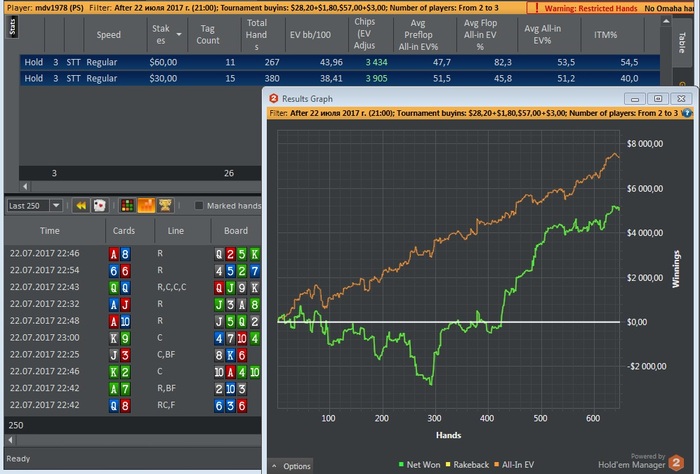The height and width of the screenshot is (474, 700).
Task: Click the 3 905 chips EV value
Action: (376, 78)
